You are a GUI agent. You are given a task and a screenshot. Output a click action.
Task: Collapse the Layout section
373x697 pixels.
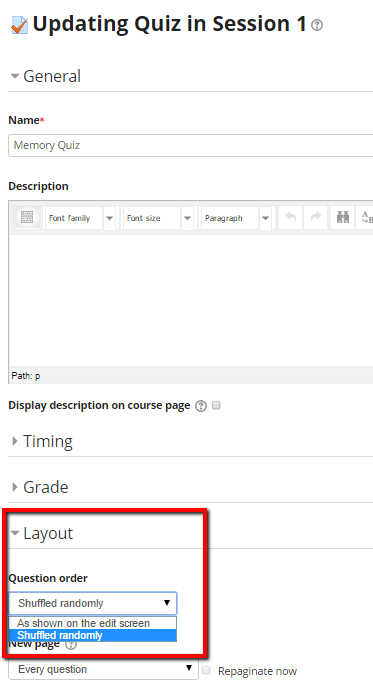coord(42,533)
